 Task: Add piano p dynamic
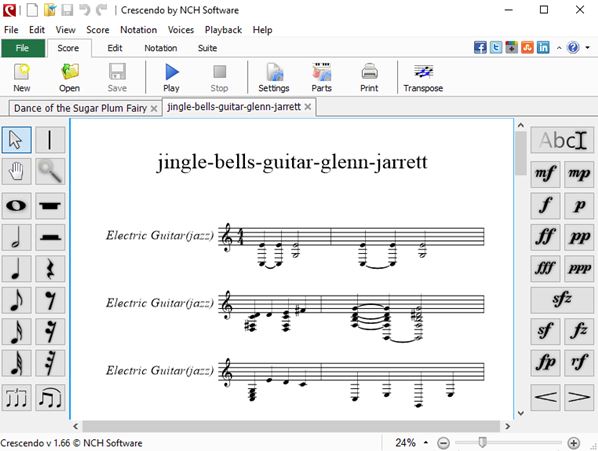579,205
